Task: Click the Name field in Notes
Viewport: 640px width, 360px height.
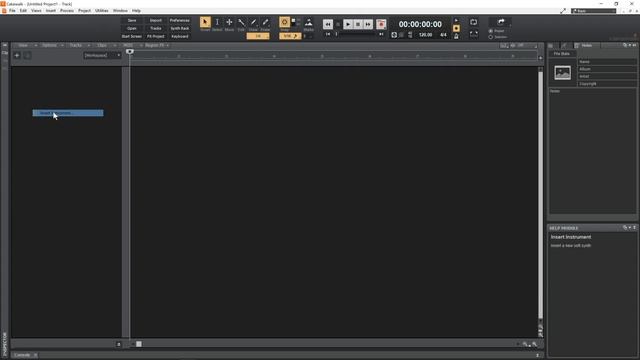Action: 607,62
